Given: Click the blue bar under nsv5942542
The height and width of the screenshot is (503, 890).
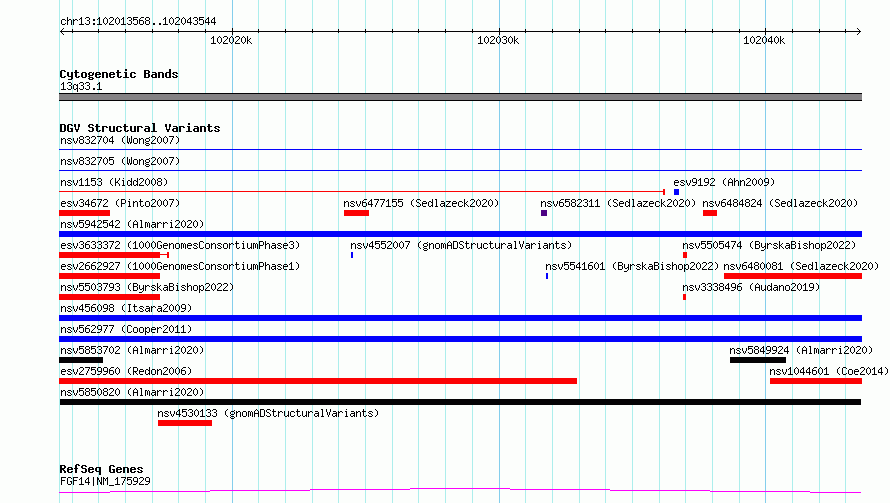Looking at the screenshot, I should tap(460, 234).
